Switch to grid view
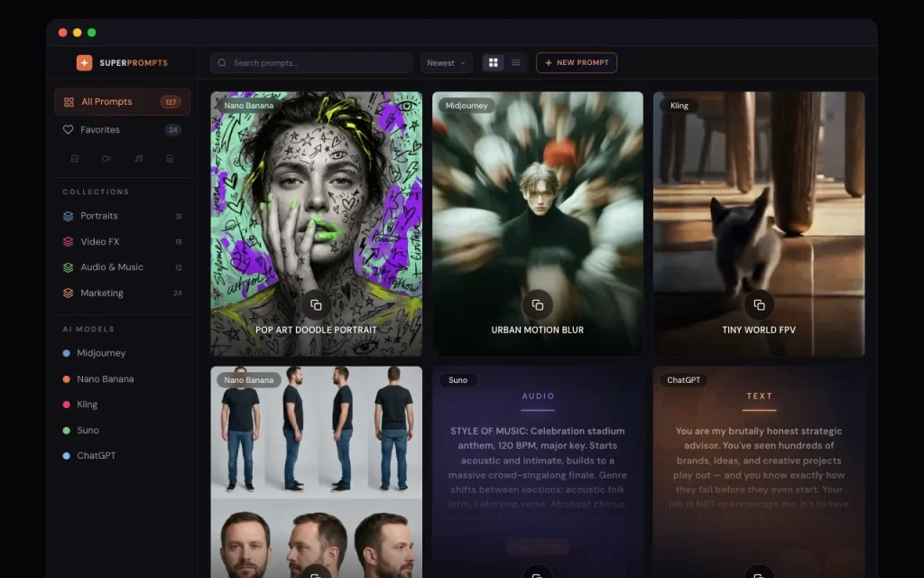 click(x=494, y=62)
